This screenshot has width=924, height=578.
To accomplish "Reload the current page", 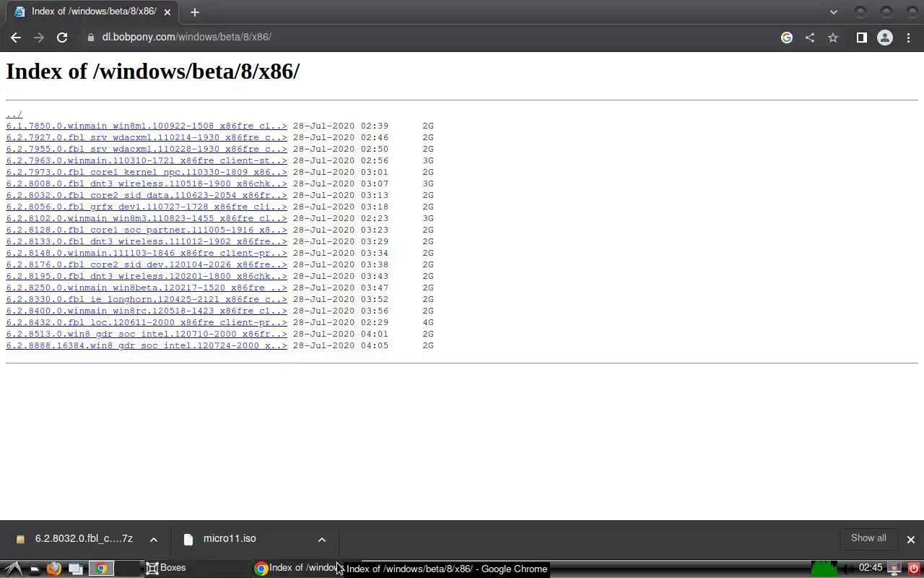I will [62, 38].
